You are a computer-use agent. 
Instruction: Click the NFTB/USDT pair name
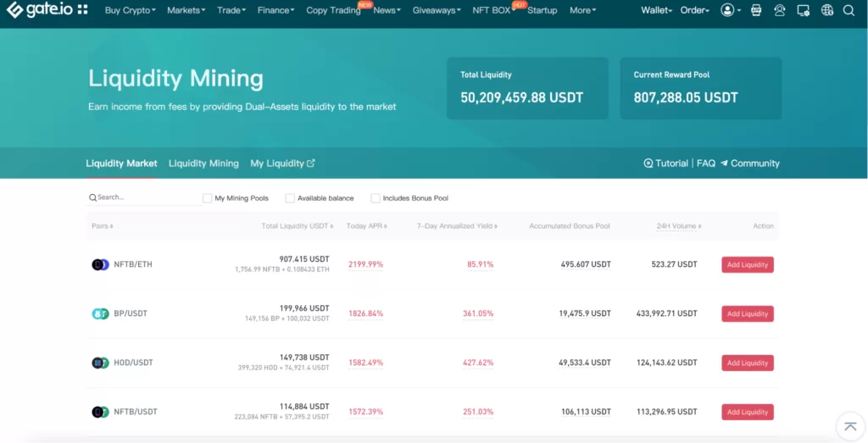[136, 412]
